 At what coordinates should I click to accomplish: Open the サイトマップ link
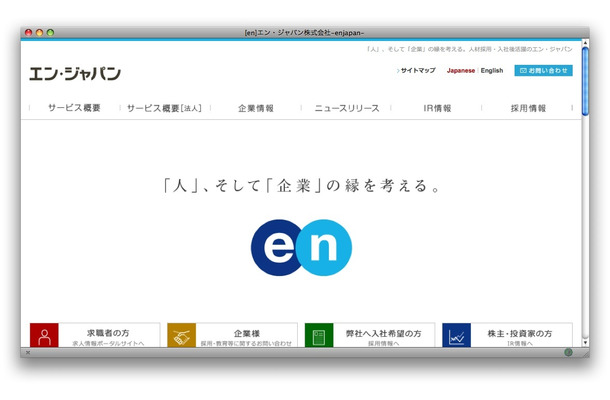416,70
